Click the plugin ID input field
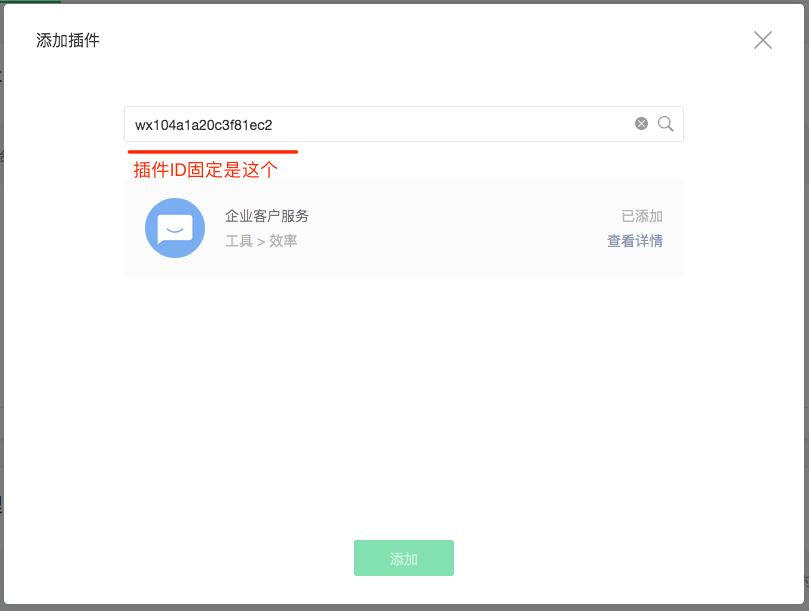This screenshot has width=809, height=611. pyautogui.click(x=403, y=124)
